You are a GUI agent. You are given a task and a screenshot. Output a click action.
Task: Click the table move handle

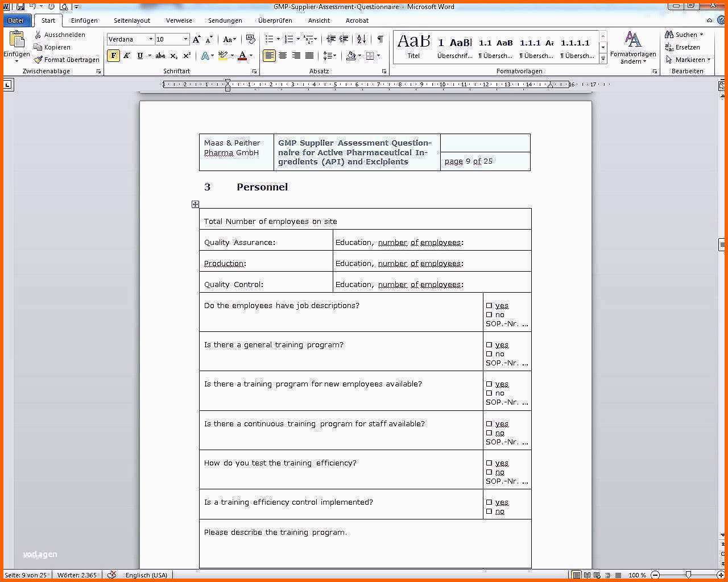coord(195,204)
